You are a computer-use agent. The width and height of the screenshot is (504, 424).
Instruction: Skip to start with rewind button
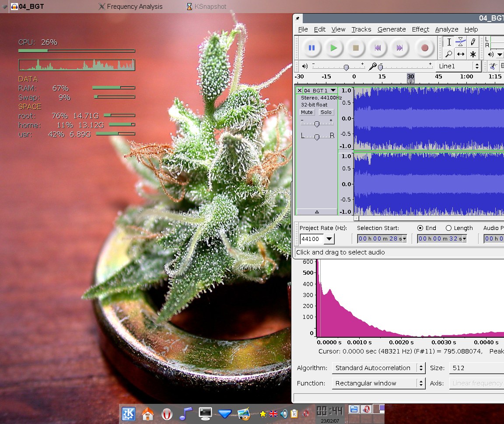click(378, 48)
